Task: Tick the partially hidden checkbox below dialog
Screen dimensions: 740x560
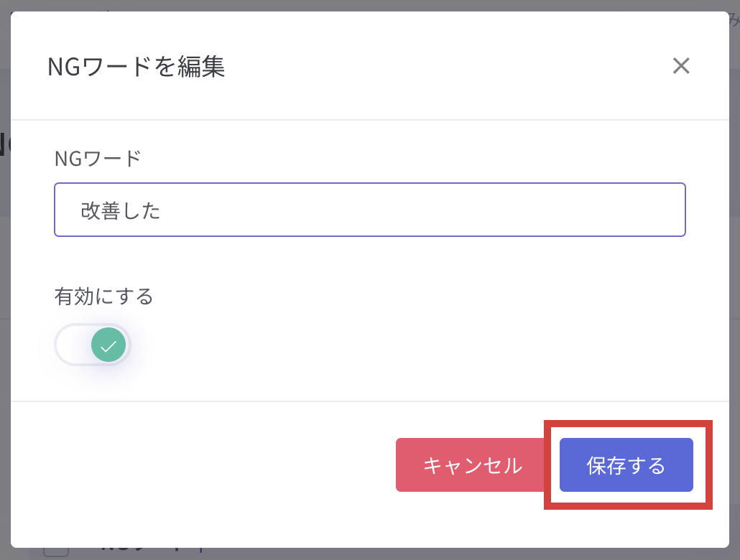Action: coord(56,551)
